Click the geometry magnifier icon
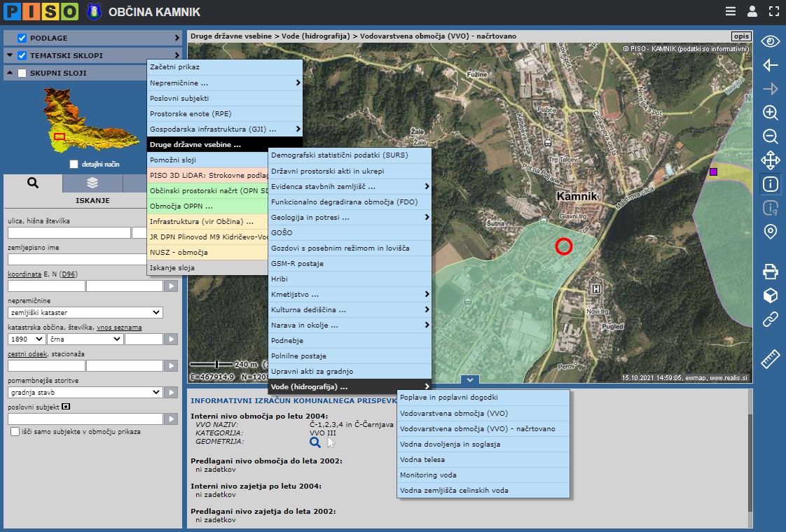The width and height of the screenshot is (786, 532). point(315,442)
